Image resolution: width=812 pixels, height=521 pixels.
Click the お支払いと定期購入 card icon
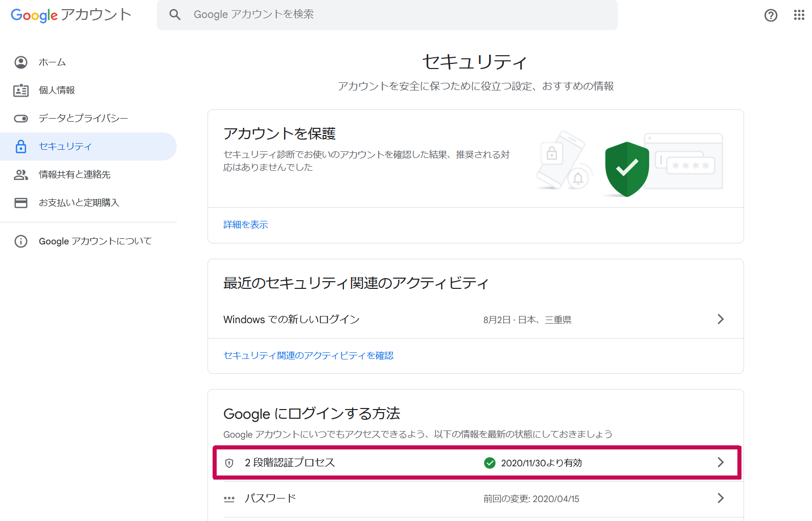coord(21,203)
